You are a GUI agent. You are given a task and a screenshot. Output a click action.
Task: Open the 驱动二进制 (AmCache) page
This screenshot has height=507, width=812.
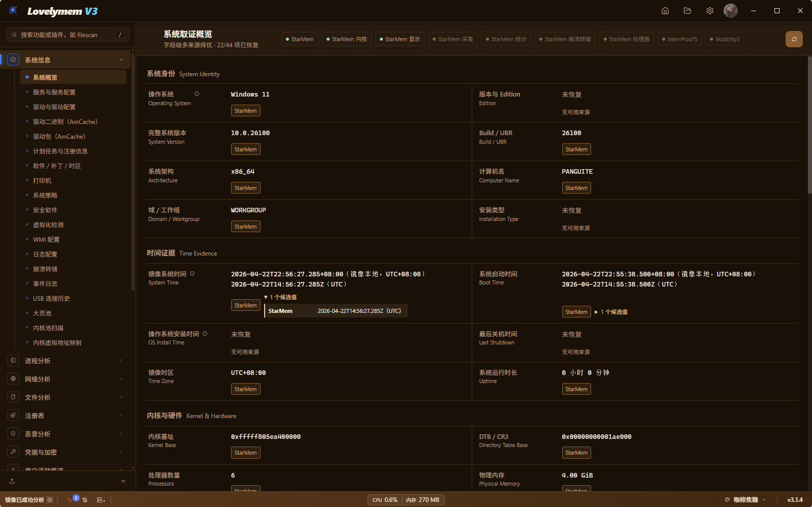click(x=65, y=121)
